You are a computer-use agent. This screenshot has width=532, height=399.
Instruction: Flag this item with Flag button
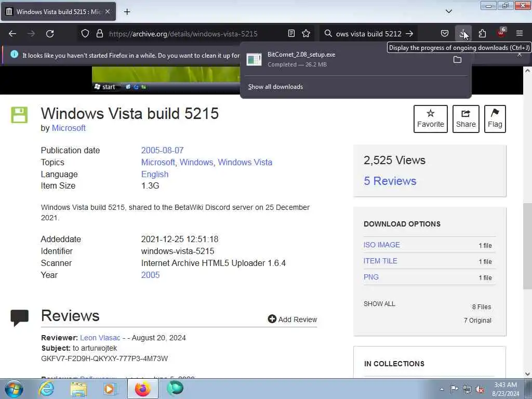(x=495, y=119)
